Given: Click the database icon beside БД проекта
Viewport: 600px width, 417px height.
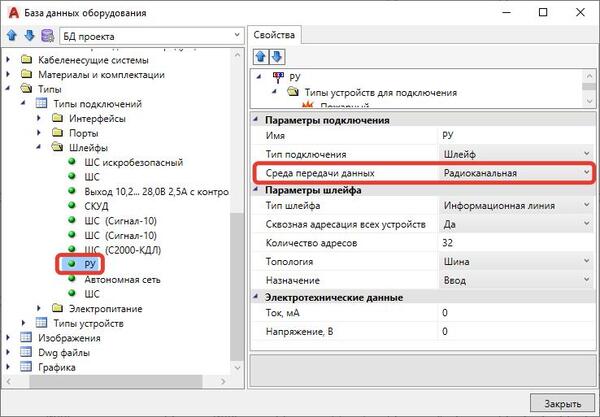Looking at the screenshot, I should [x=46, y=36].
